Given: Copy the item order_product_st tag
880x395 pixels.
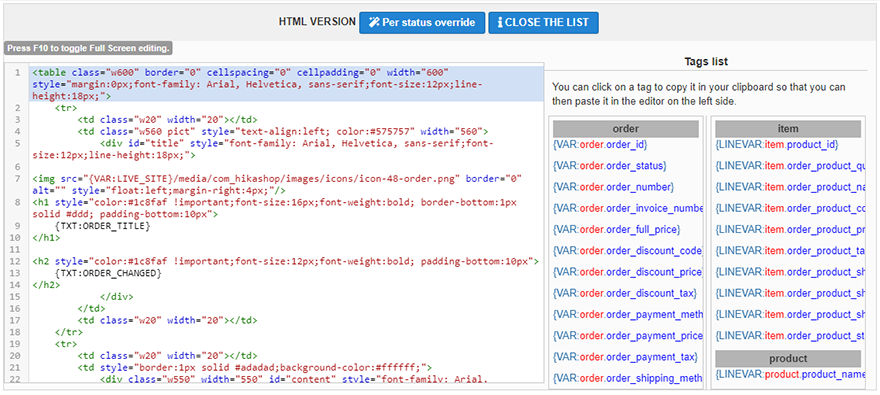Looking at the screenshot, I should click(790, 336).
